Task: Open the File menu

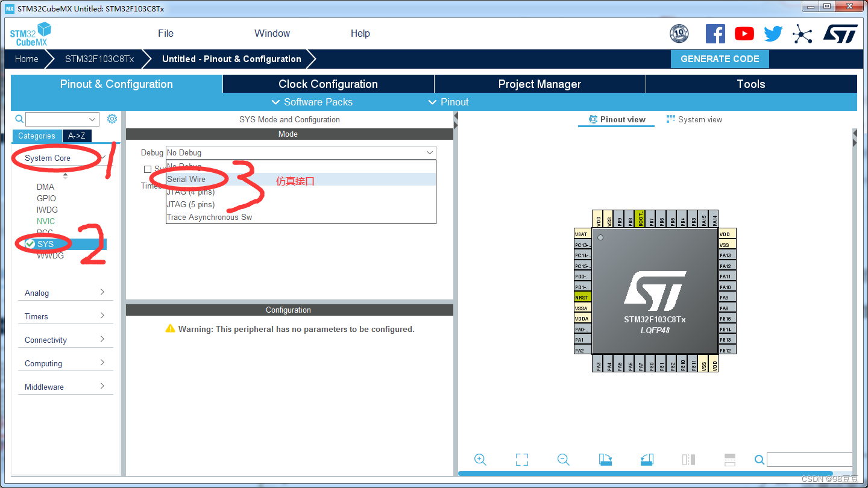Action: click(166, 33)
